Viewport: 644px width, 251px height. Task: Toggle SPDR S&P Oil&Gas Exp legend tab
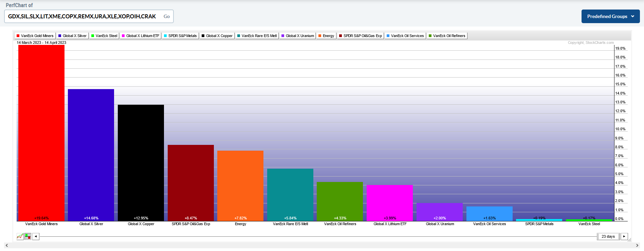click(x=361, y=36)
